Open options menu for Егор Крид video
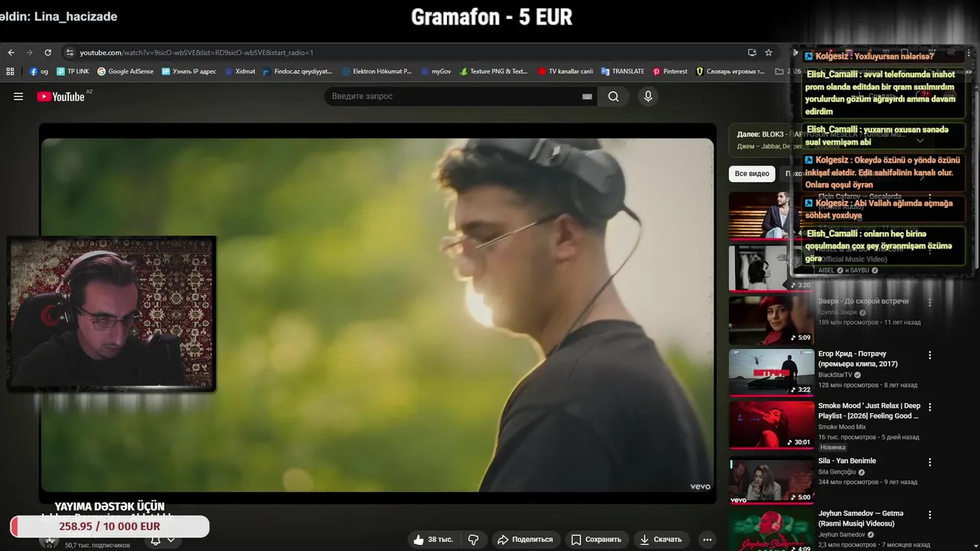The height and width of the screenshot is (551, 980). pyautogui.click(x=930, y=355)
